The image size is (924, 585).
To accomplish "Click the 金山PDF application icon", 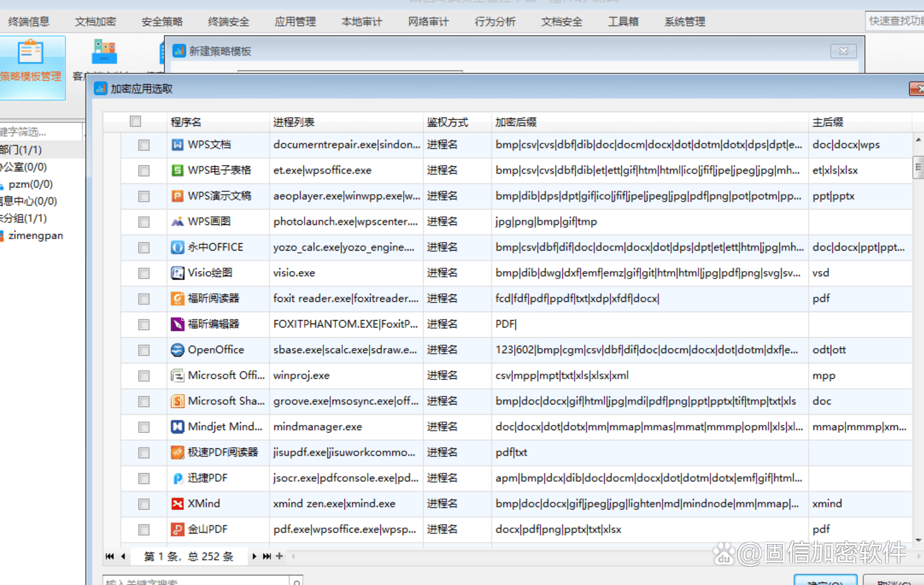I will click(x=178, y=529).
